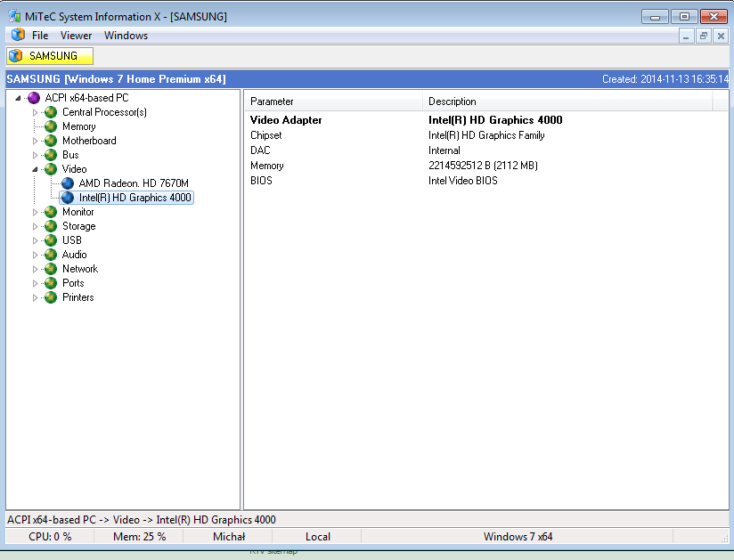Expand the Printers node arrow
The height and width of the screenshot is (560, 734).
point(35,297)
